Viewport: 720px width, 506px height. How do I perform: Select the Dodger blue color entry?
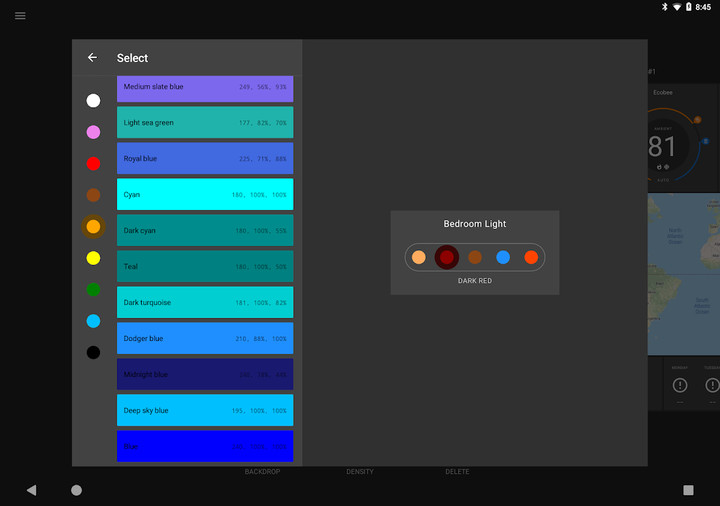[x=205, y=339]
